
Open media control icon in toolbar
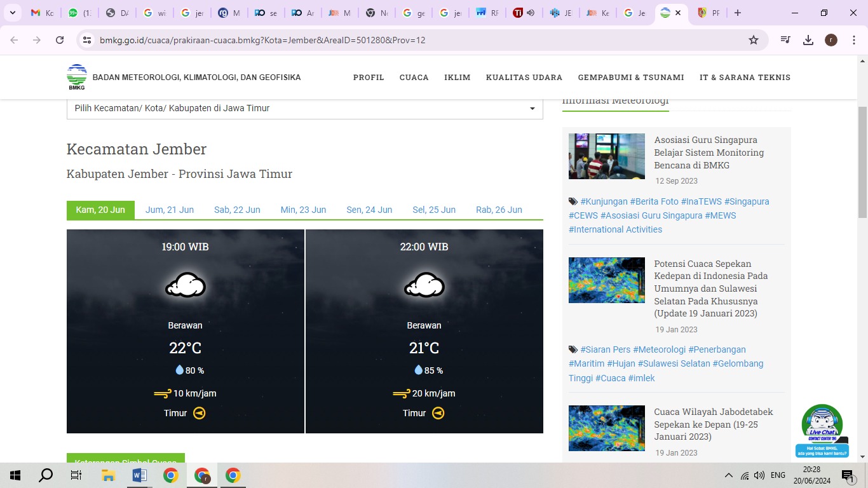(x=785, y=40)
